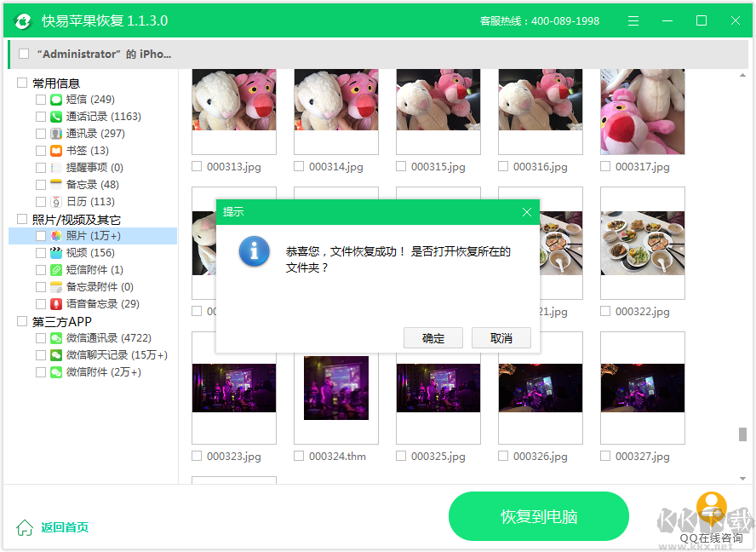Viewport: 756px width, 552px height.
Task: Open the 日历 (113) category
Action: (x=90, y=202)
